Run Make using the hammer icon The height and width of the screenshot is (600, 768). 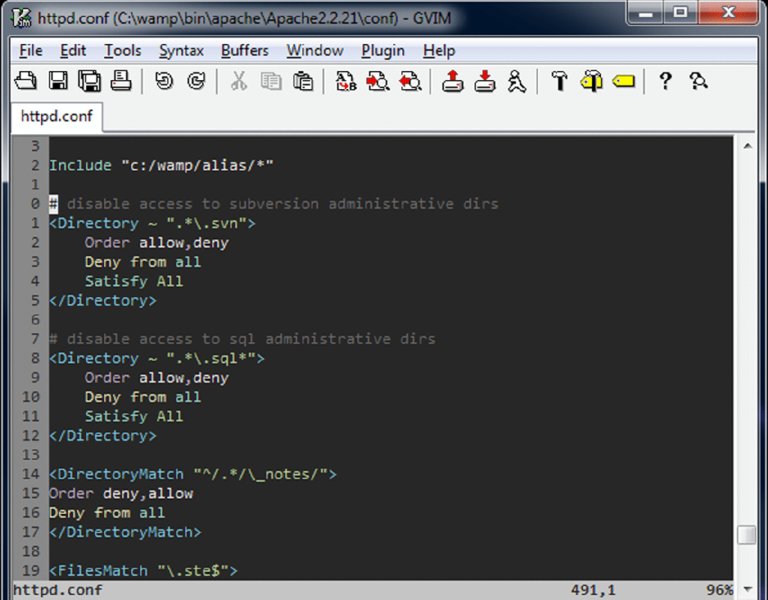coord(560,82)
